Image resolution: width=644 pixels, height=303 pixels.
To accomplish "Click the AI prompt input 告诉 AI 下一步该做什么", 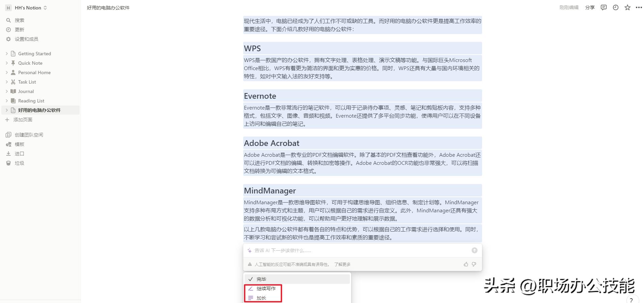I will click(x=362, y=250).
